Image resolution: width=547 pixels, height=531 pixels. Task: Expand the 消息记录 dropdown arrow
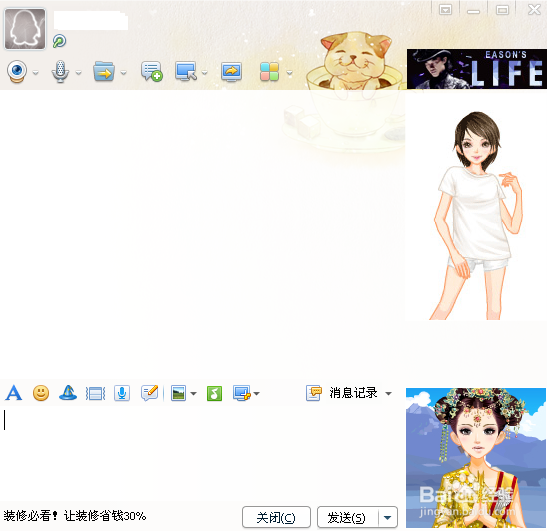(x=388, y=394)
